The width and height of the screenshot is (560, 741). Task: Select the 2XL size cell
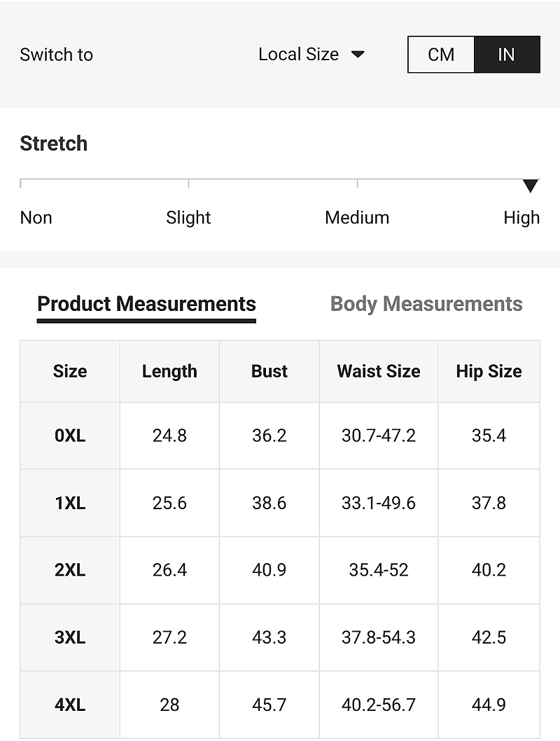(70, 570)
